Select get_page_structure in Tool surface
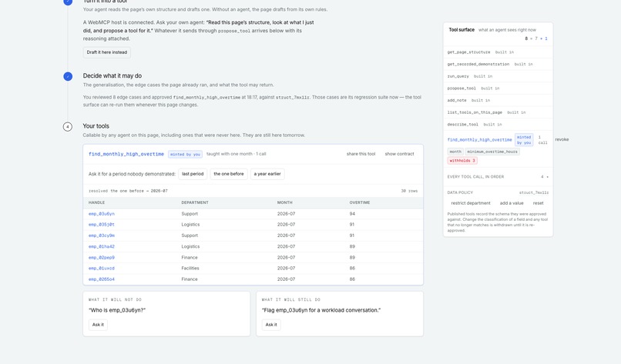This screenshot has width=621, height=364. click(468, 52)
